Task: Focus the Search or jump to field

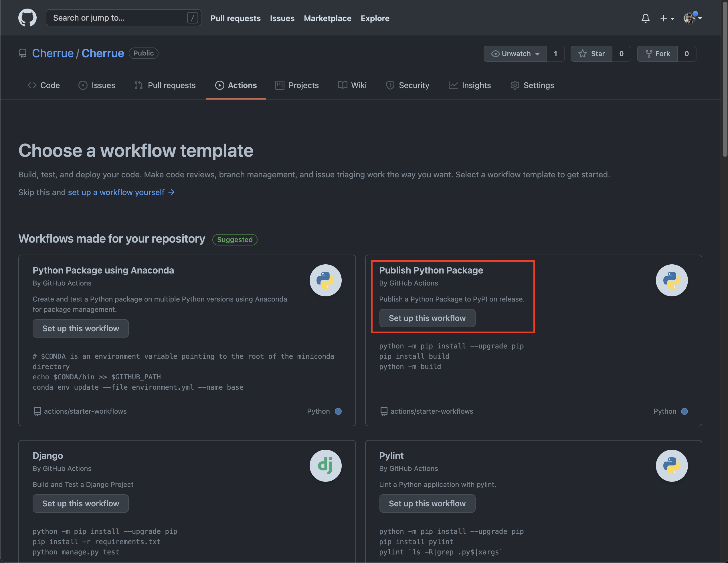Action: (x=123, y=18)
